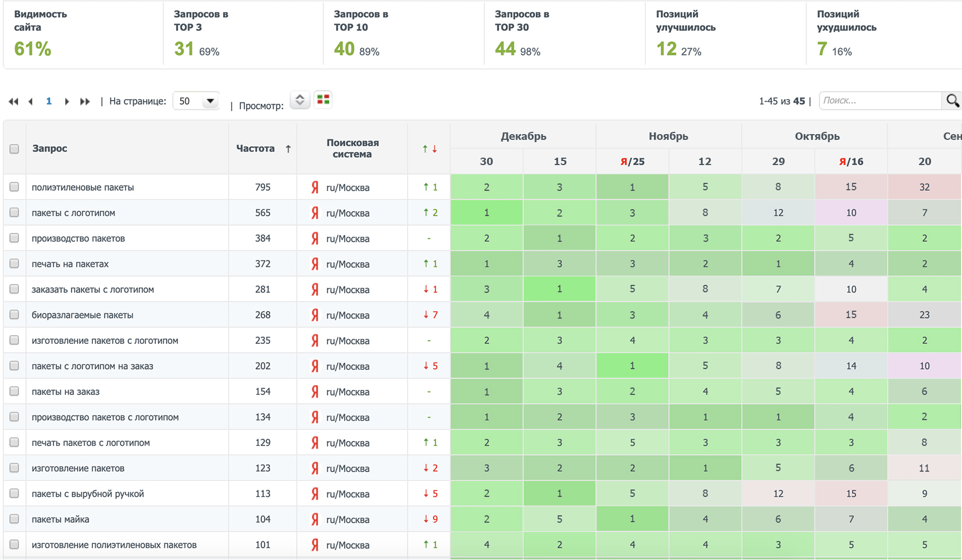Go to first page using double-left arrows
Image resolution: width=962 pixels, height=560 pixels.
(x=13, y=101)
